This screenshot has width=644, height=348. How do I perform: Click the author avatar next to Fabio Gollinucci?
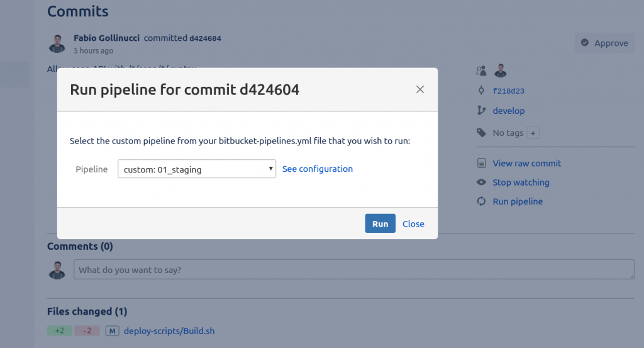[x=57, y=43]
